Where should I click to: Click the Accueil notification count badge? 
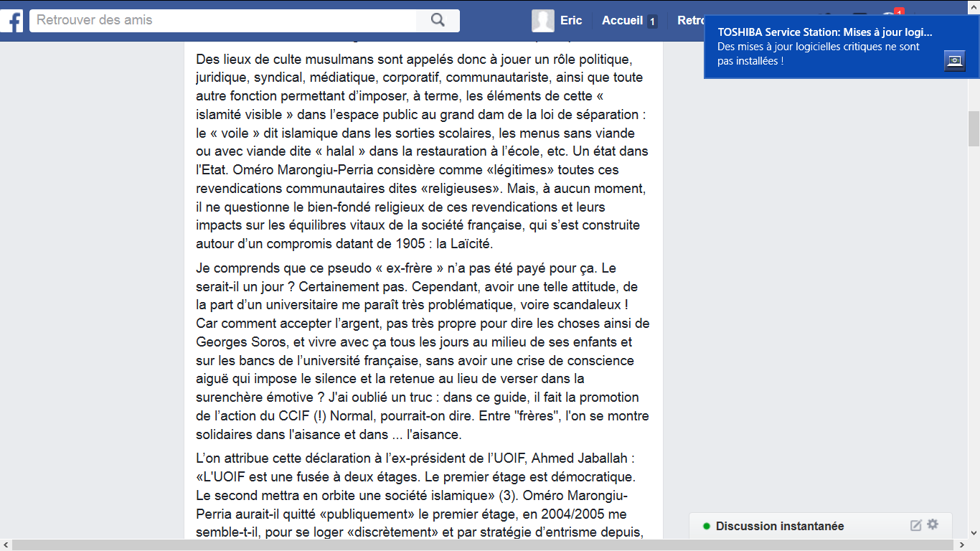coord(652,22)
